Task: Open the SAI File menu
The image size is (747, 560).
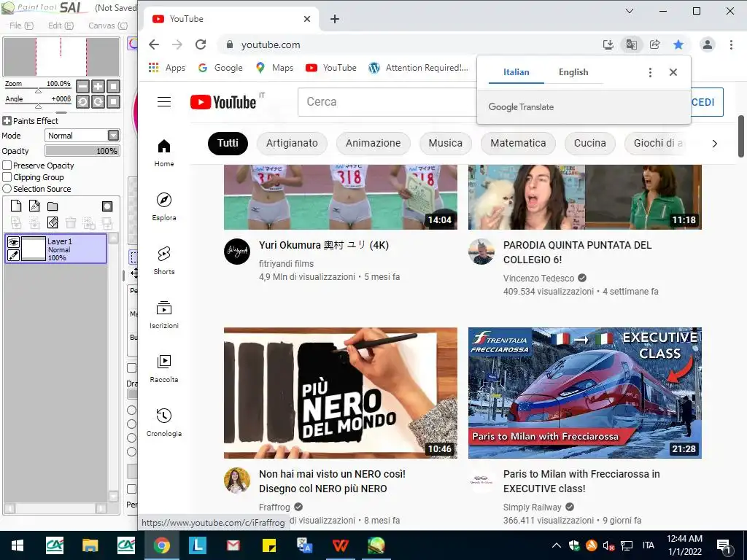Action: (x=21, y=26)
